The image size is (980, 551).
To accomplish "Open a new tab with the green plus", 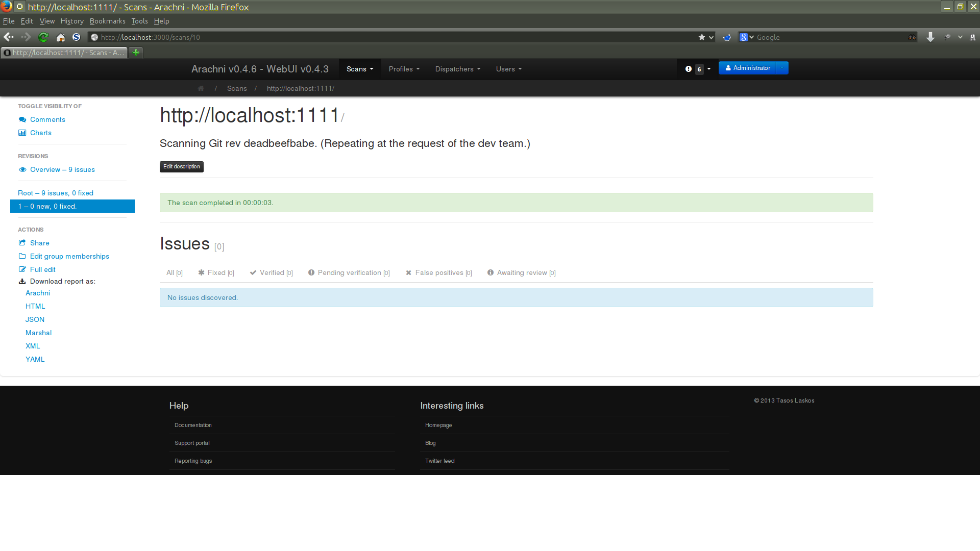I will tap(136, 53).
